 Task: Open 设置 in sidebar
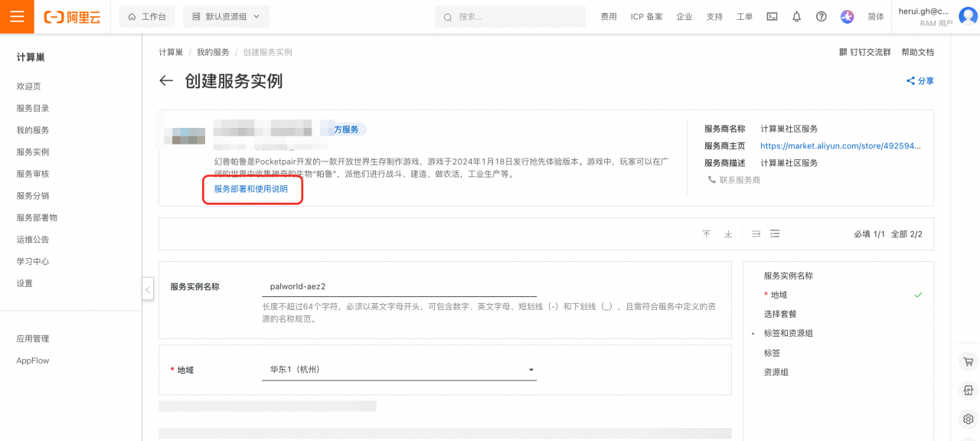(25, 283)
